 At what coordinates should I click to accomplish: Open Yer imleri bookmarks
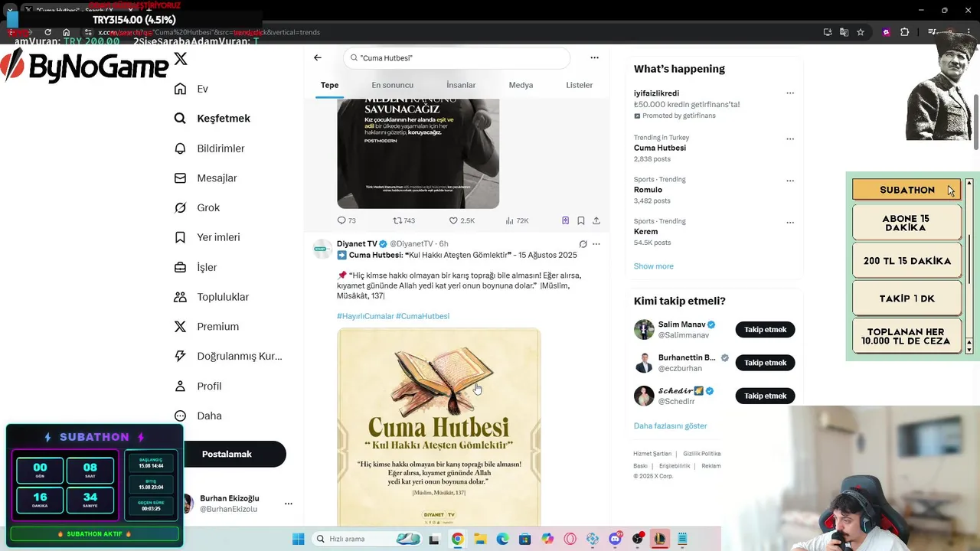tap(207, 237)
